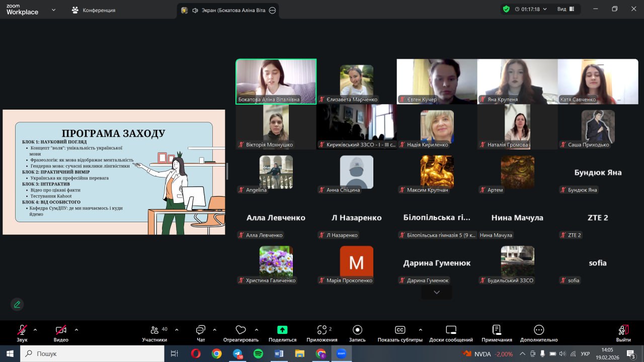Show more participants with the down chevron
644x362 pixels.
436,292
